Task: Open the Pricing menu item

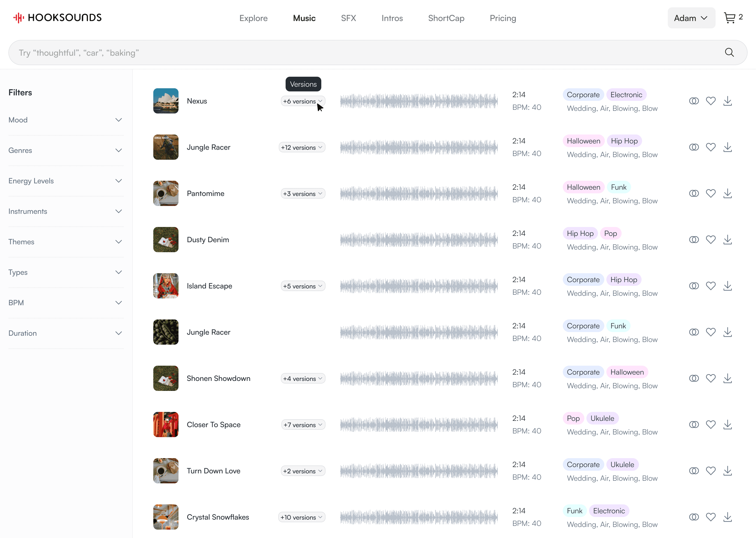Action: point(502,18)
